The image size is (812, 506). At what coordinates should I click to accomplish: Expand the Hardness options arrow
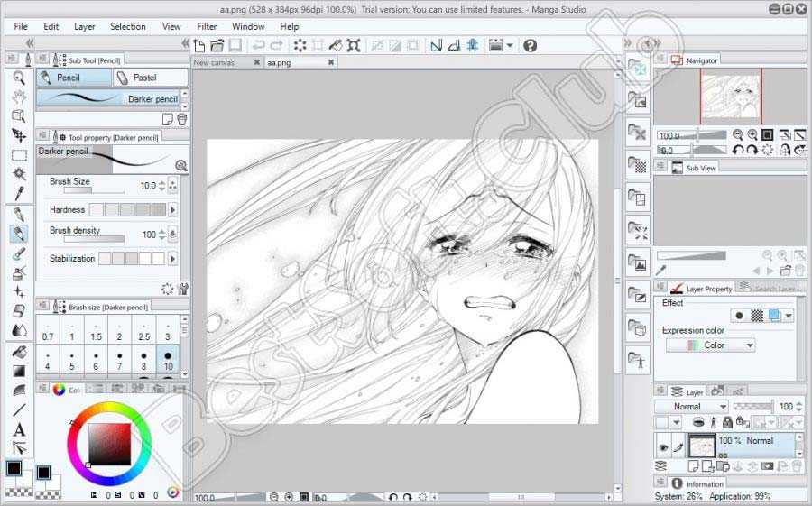(173, 210)
